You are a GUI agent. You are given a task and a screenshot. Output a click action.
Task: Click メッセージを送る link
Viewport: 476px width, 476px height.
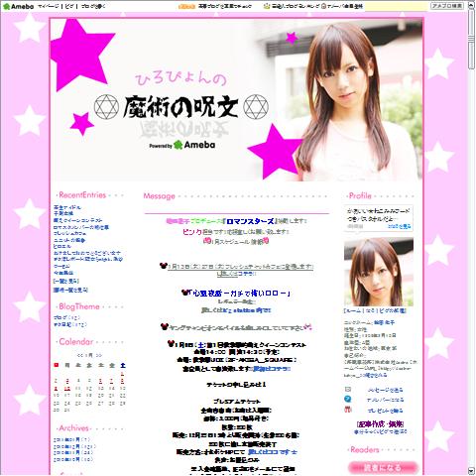coord(385,390)
